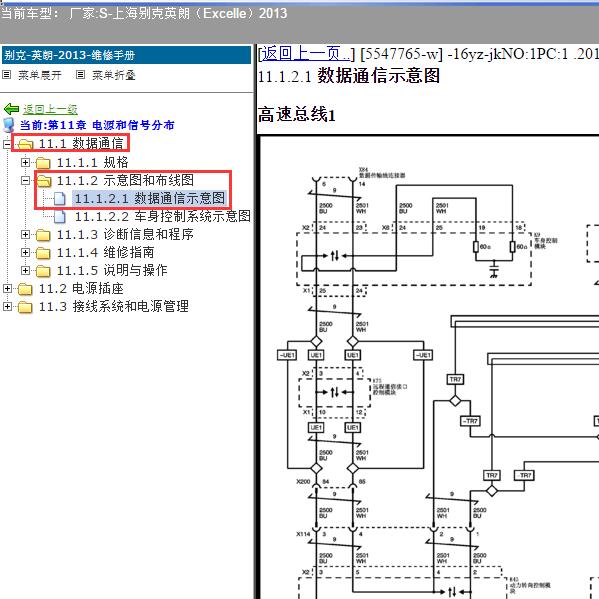Screen dimensions: 599x599
Task: Select 11.1 数据通信 in the tree
Action: point(81,144)
